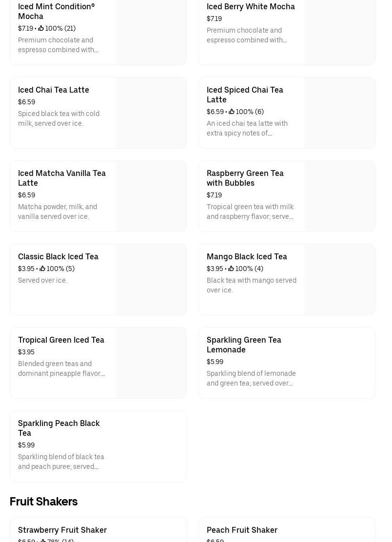
Task: Open the Sparkling Peach Black Tea title
Action: pos(59,428)
